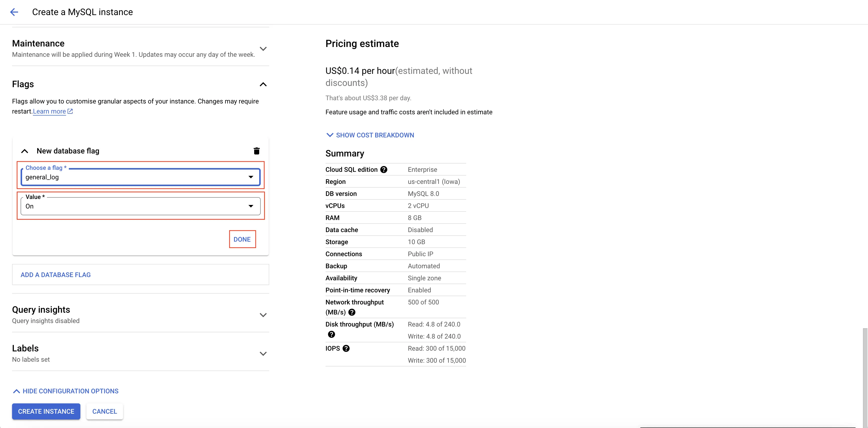Viewport: 868px width, 428px height.
Task: Open help for Network throughput
Action: (352, 312)
